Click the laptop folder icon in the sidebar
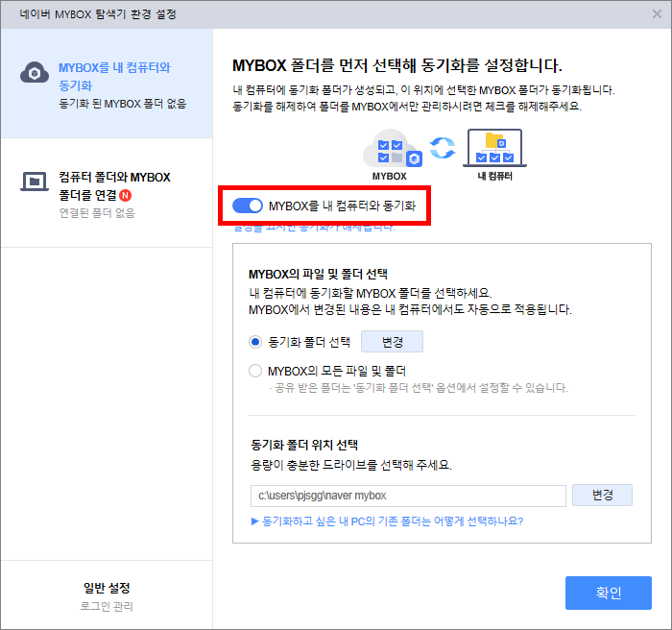Viewport: 672px width, 630px height. [x=35, y=182]
